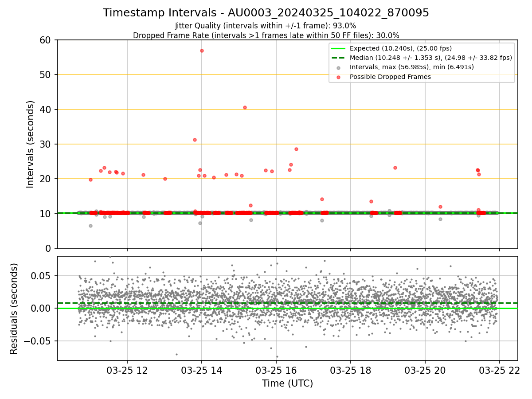
Task: Click the 'Residuals (seconds)' y-axis label
Action: 14,309
